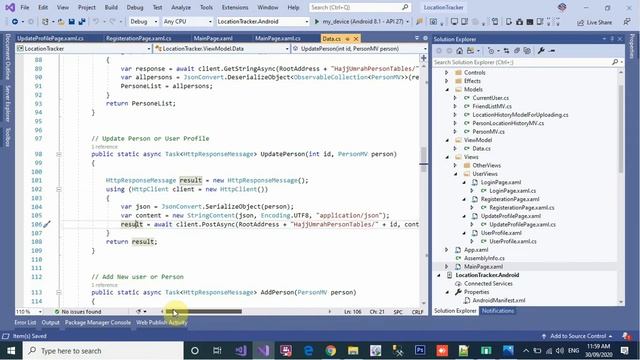Click the Search Solution Explorer input field

point(522,62)
